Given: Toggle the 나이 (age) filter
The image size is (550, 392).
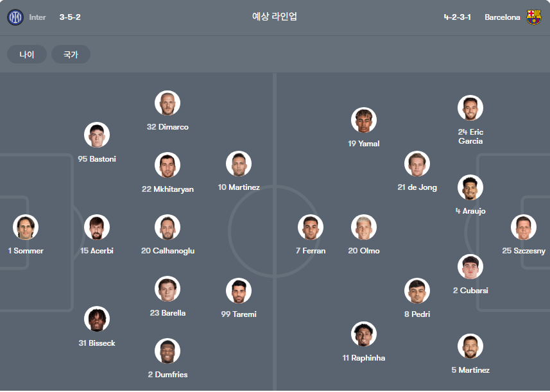Looking at the screenshot, I should [27, 55].
